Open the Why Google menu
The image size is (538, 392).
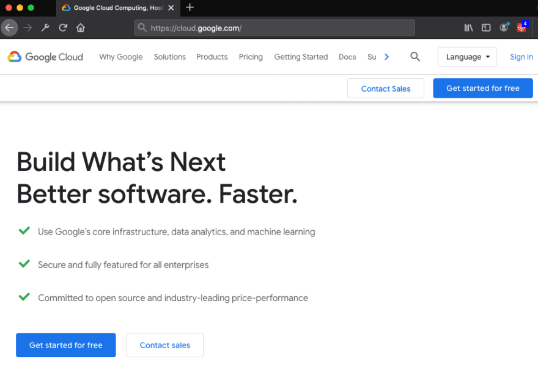[x=121, y=57]
